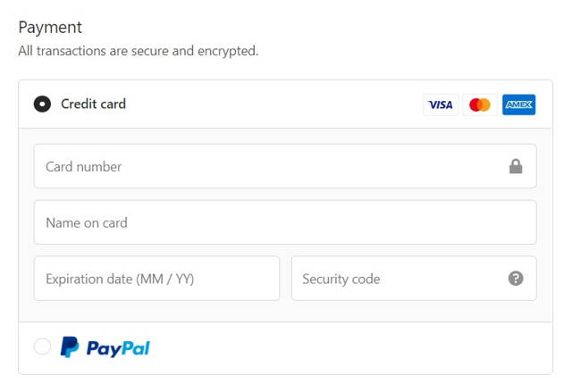The height and width of the screenshot is (392, 572).
Task: Click the Payment heading
Action: (x=50, y=28)
